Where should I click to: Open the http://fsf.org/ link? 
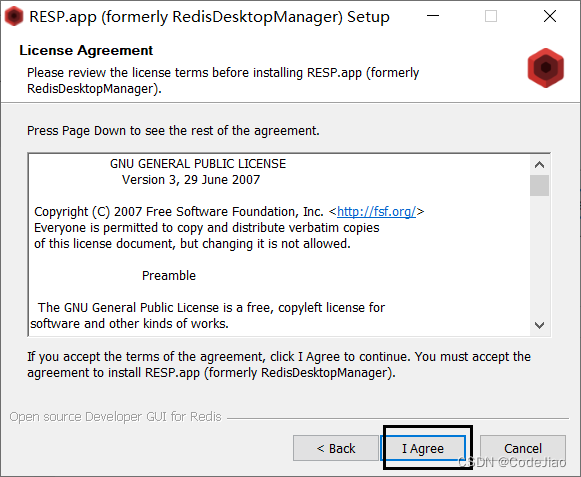pos(376,212)
